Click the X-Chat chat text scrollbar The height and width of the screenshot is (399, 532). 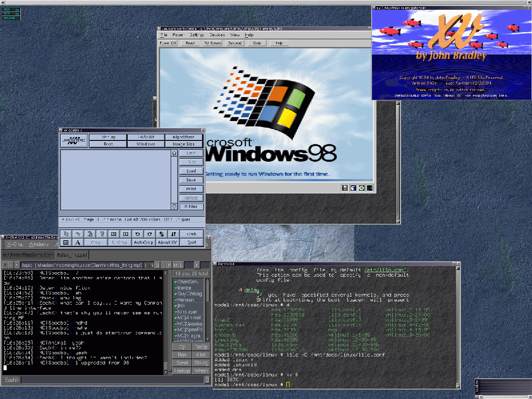coord(166,322)
